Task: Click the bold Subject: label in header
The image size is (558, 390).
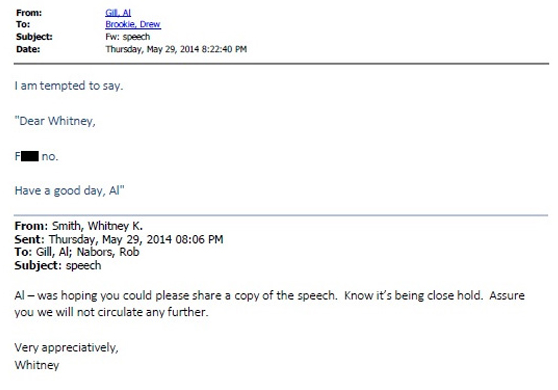Action: tap(34, 37)
